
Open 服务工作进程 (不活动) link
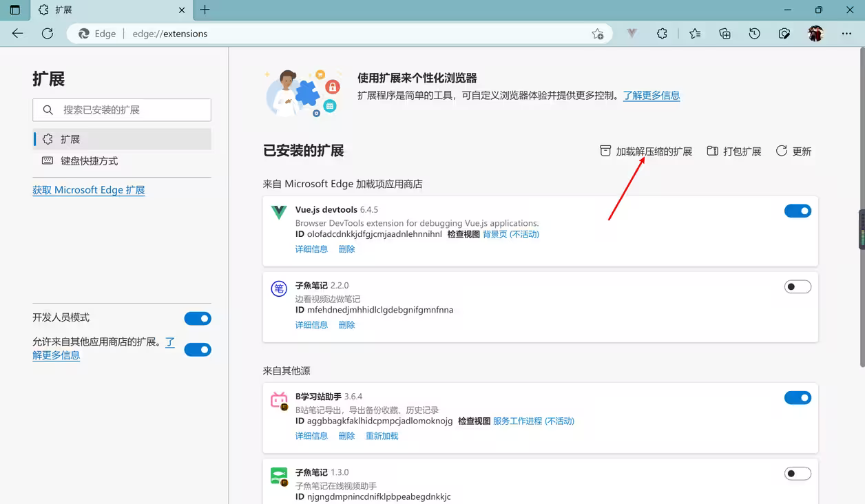click(x=534, y=421)
